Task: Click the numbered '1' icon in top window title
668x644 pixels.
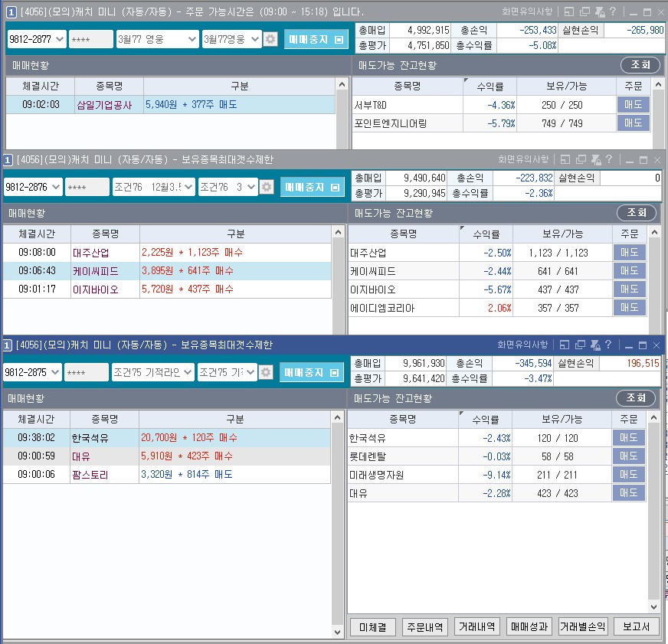Action: coord(11,12)
